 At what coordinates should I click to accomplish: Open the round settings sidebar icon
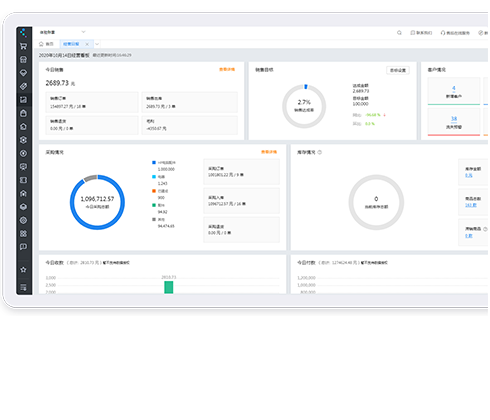23,220
